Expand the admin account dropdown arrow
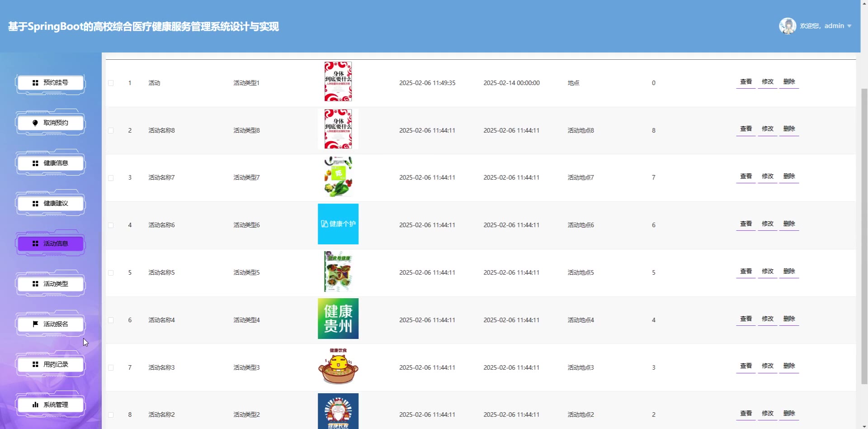 click(849, 26)
